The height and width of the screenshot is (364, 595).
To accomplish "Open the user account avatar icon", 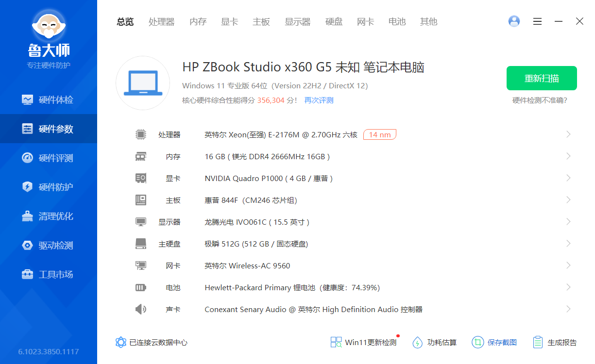I will [514, 21].
